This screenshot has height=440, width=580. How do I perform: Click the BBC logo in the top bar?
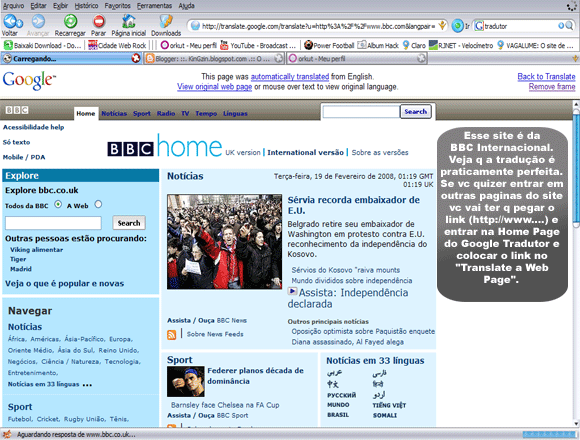coord(17,110)
